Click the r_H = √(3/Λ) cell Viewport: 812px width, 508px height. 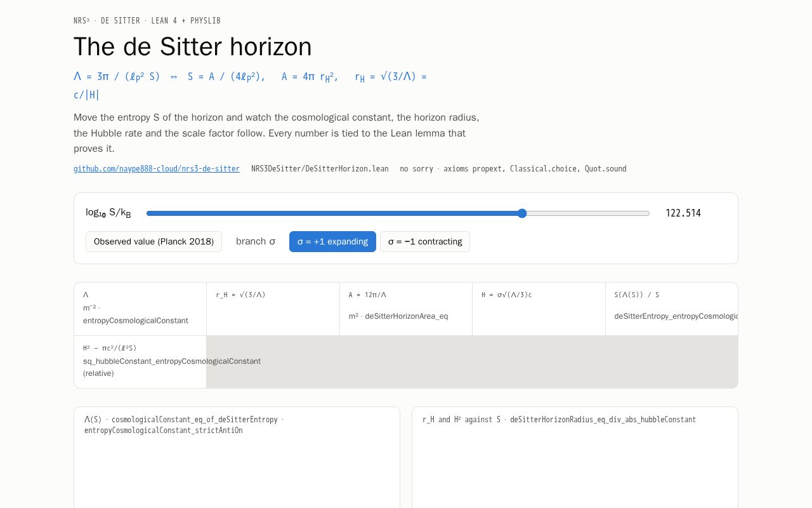pos(273,309)
